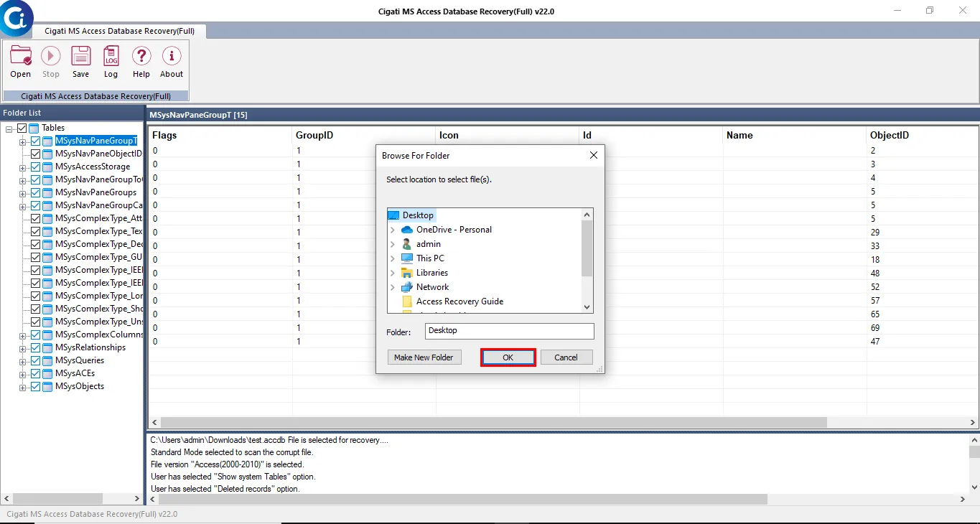Expand the MSysComplexColumns tree node
980x524 pixels.
click(x=23, y=335)
